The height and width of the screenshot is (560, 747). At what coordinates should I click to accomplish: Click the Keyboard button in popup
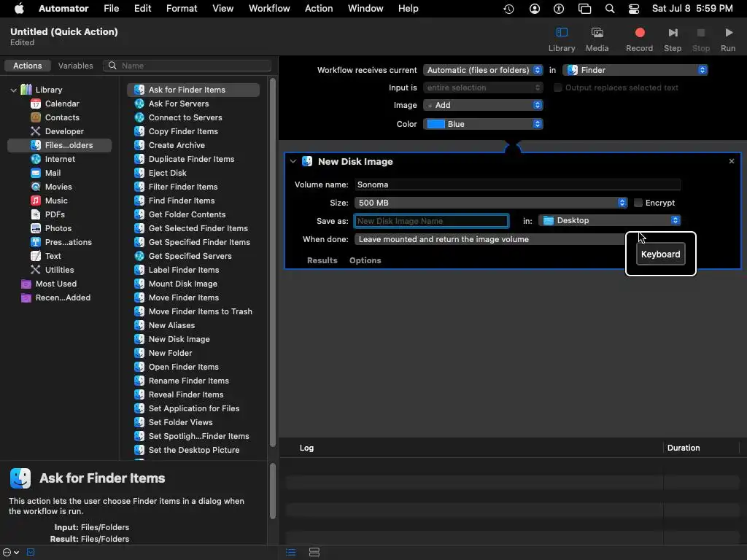pyautogui.click(x=660, y=254)
